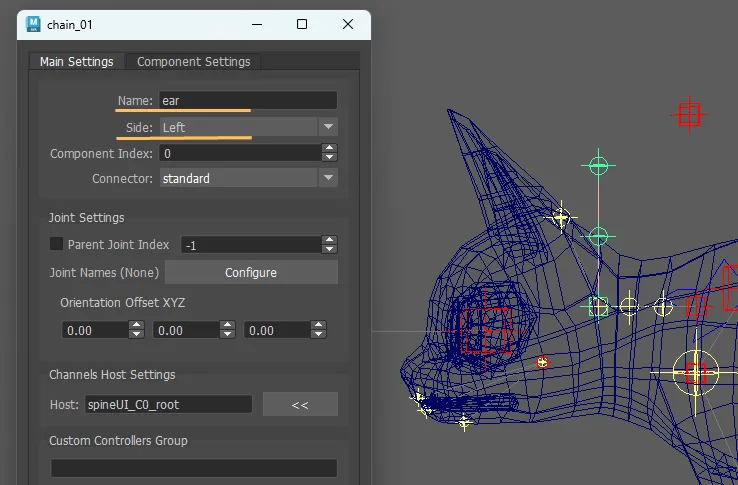
Task: Select the top green circle guide marker
Action: pyautogui.click(x=598, y=165)
